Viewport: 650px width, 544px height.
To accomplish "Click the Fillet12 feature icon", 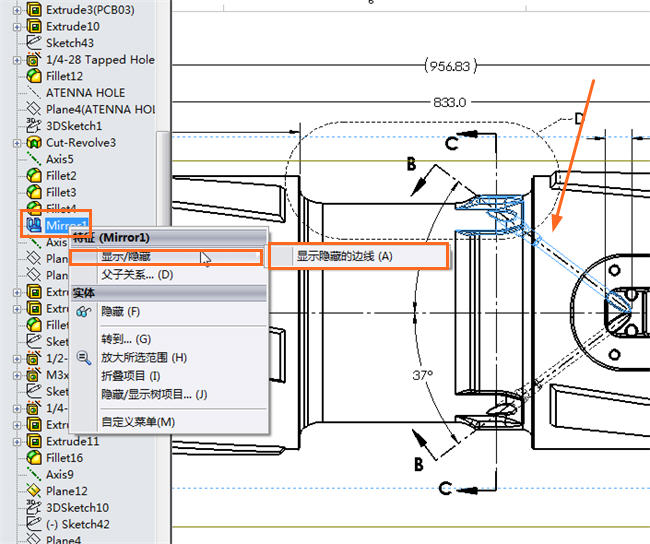I will click(34, 76).
